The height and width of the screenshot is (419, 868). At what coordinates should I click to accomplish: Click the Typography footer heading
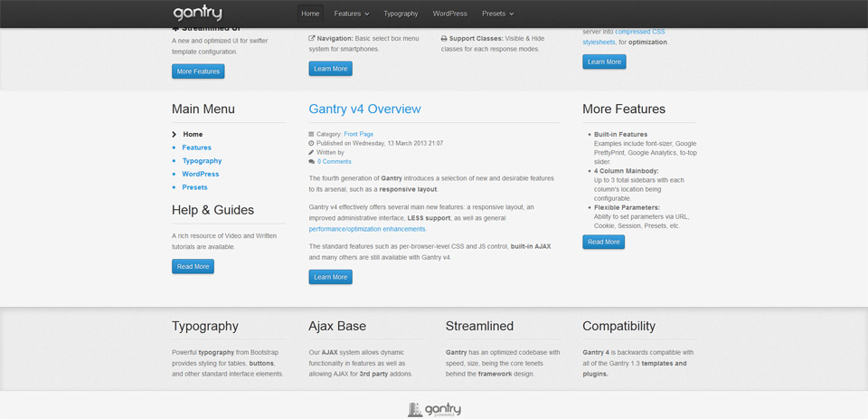point(205,326)
